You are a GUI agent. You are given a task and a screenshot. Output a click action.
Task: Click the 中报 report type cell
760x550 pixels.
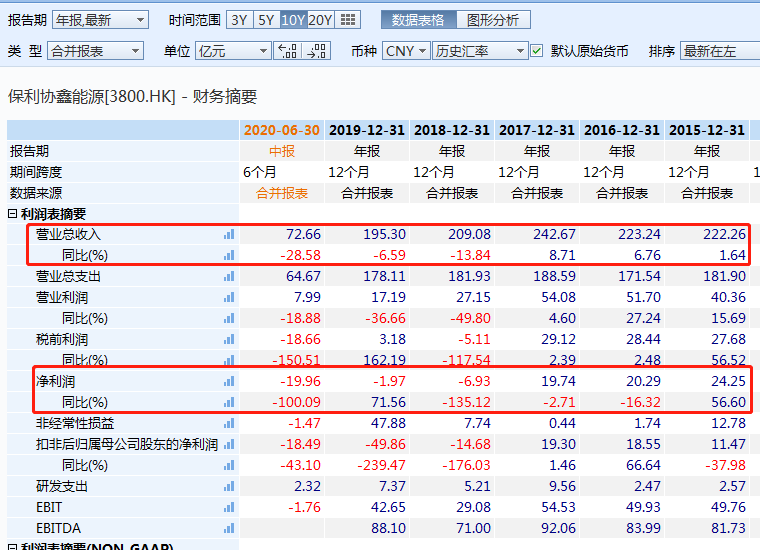pos(282,151)
